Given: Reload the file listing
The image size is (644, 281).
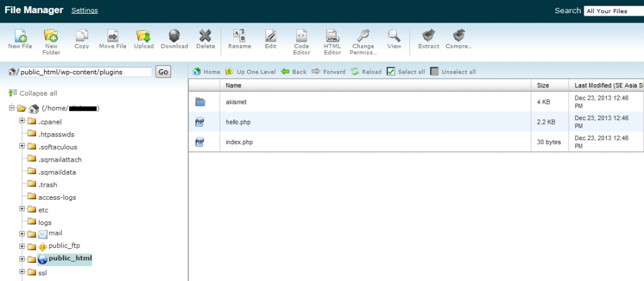Looking at the screenshot, I should point(366,72).
